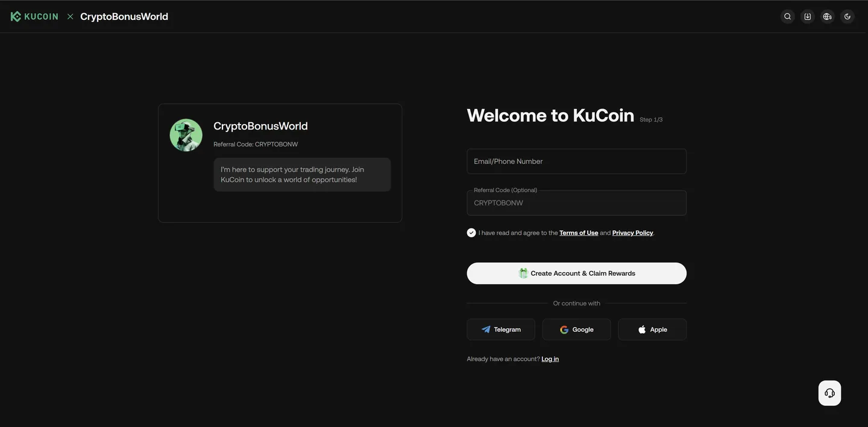Click the 'Or continue with' text
The image size is (868, 427).
pyautogui.click(x=576, y=304)
